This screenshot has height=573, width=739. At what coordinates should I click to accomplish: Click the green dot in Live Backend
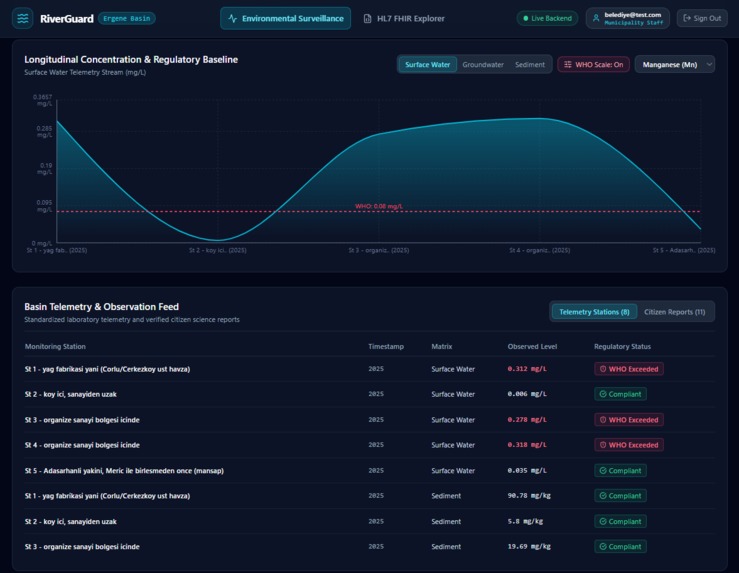point(526,18)
